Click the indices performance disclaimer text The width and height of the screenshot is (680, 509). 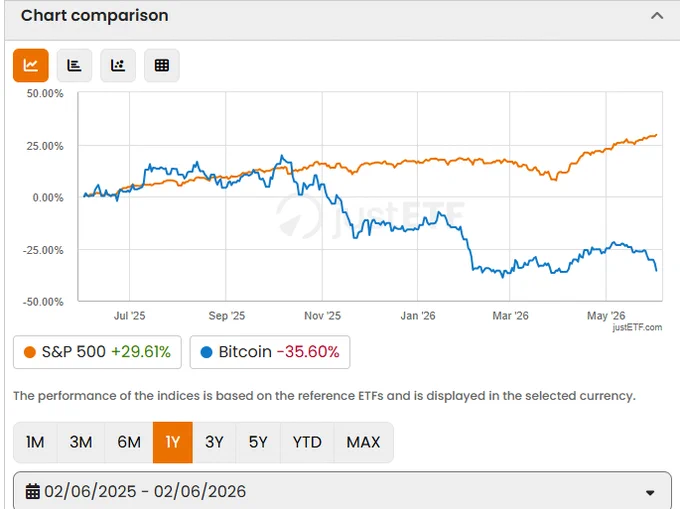click(324, 396)
